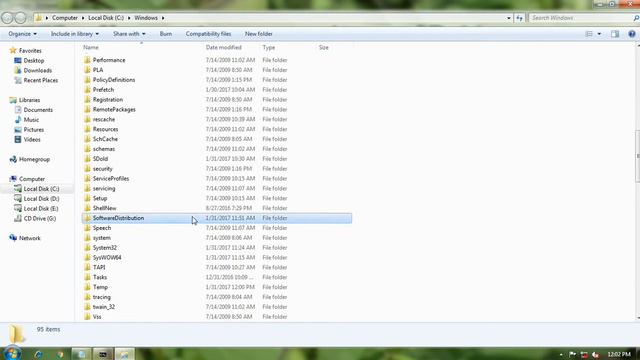Expand the view options dropdown arrow
The height and width of the screenshot is (360, 640).
(599, 34)
